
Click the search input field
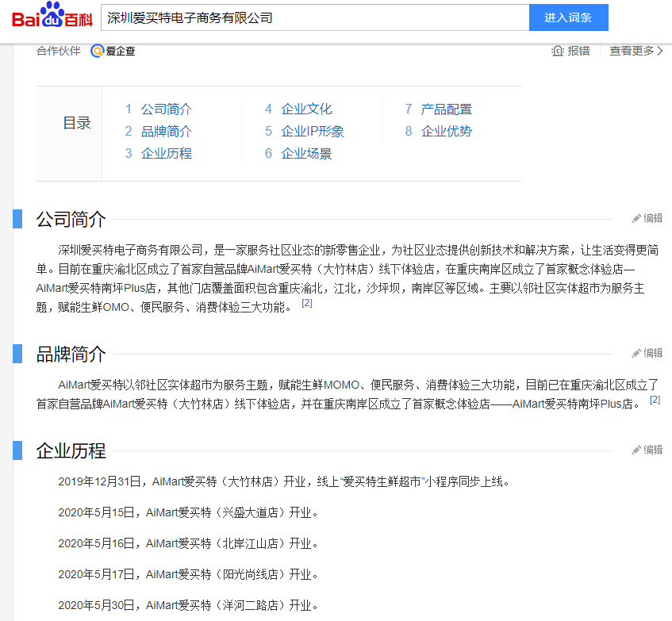click(x=315, y=17)
